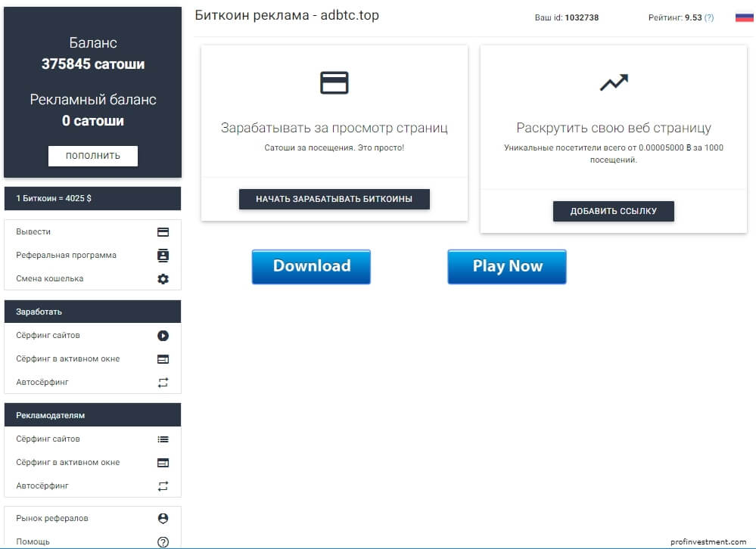Open Смена кошелька menu item
This screenshot has height=549, width=756.
92,278
